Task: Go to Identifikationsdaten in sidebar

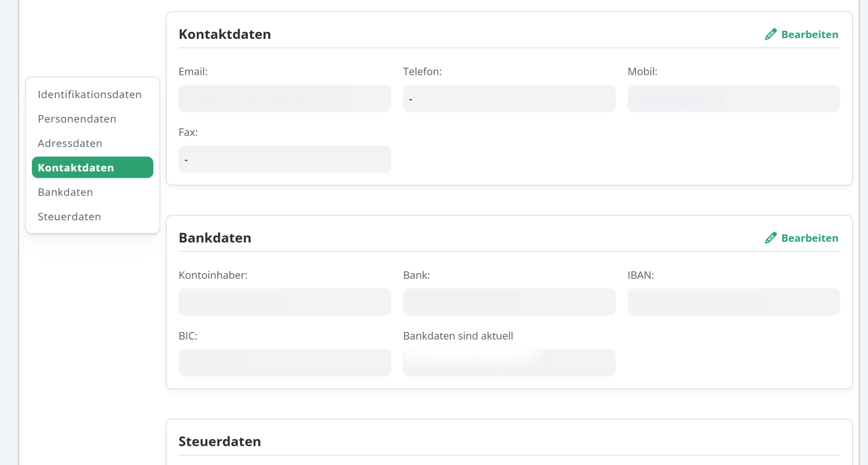Action: (x=89, y=94)
